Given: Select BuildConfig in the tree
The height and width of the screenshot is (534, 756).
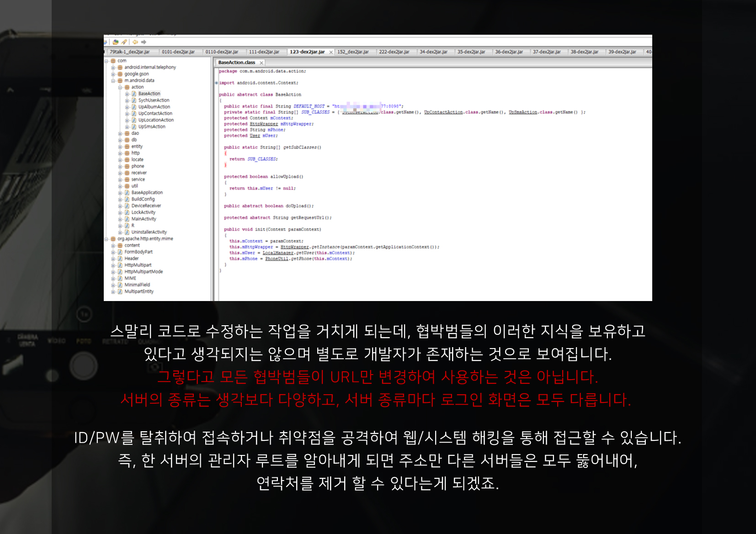Looking at the screenshot, I should tap(143, 199).
